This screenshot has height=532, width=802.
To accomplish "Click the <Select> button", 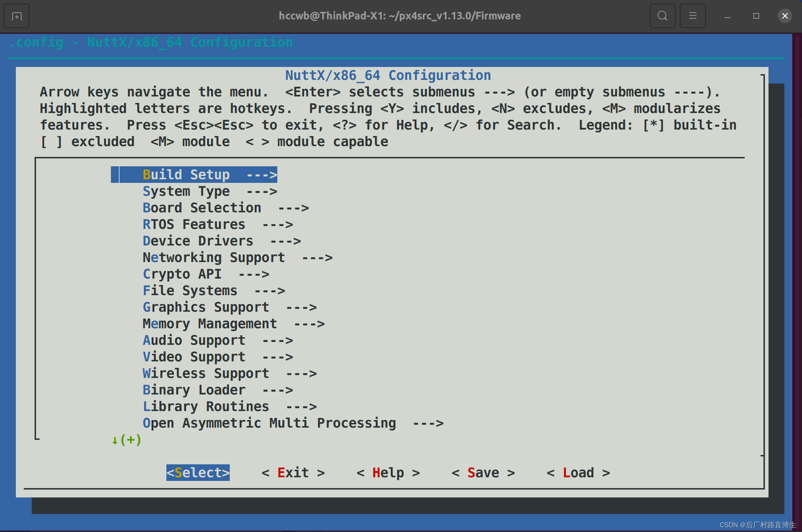I will click(x=198, y=473).
